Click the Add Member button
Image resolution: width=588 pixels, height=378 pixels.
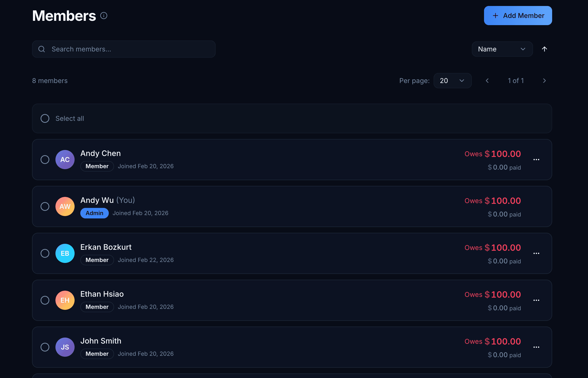(518, 16)
